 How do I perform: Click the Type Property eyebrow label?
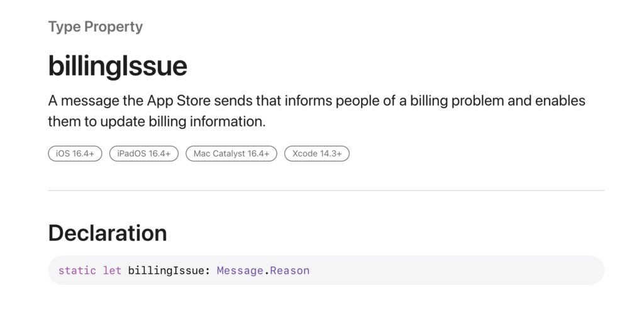click(x=96, y=26)
